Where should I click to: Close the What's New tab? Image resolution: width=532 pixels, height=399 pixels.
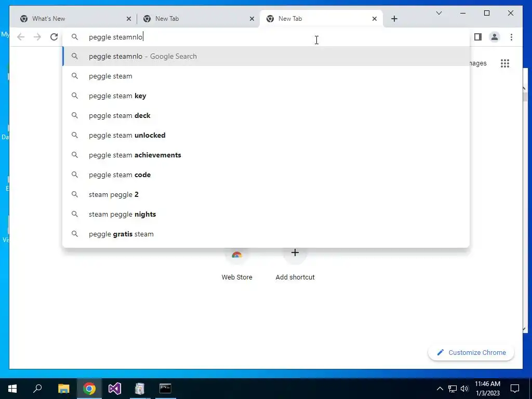129,19
